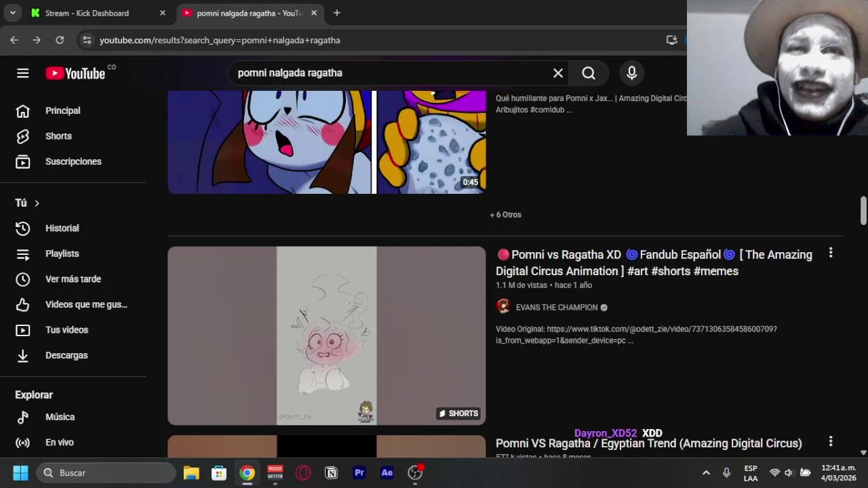Open a new browser tab
Viewport: 868px width, 488px height.
(337, 13)
